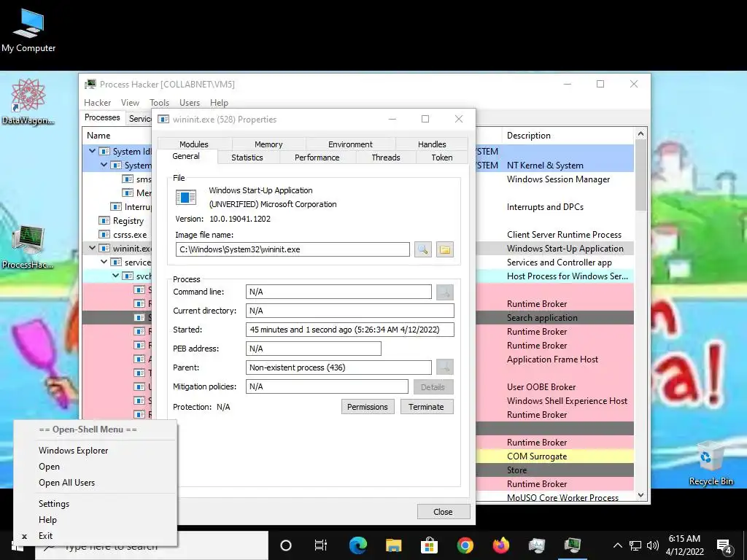The width and height of the screenshot is (747, 560).
Task: Click the Terminate button
Action: (426, 407)
